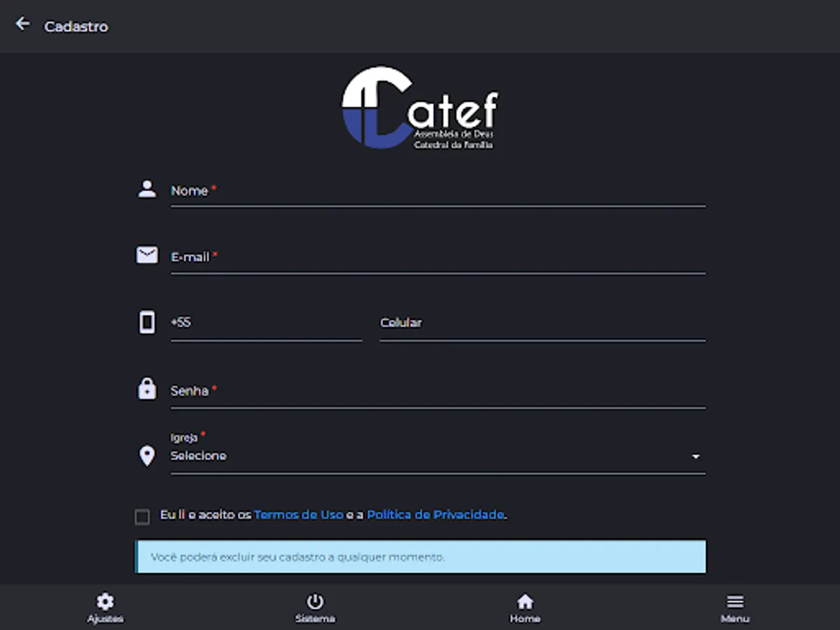
Task: Open Ajustes gear in bottom bar
Action: click(105, 608)
